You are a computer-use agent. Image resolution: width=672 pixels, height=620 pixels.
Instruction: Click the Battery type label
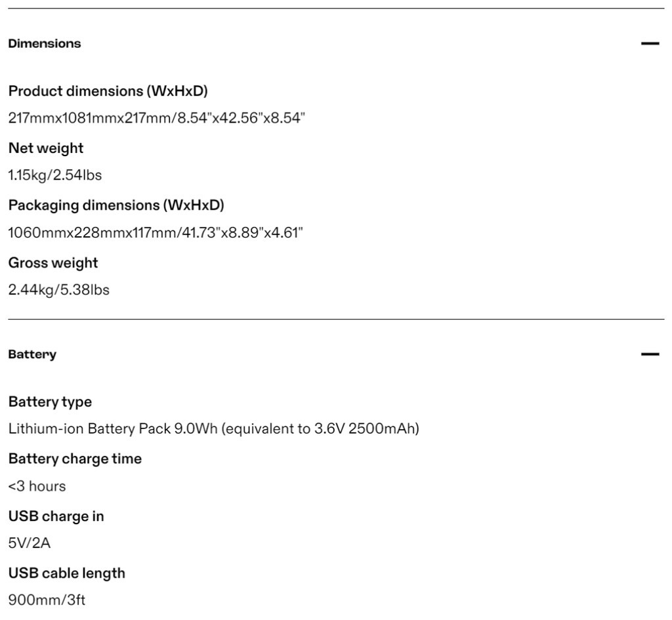click(x=50, y=402)
